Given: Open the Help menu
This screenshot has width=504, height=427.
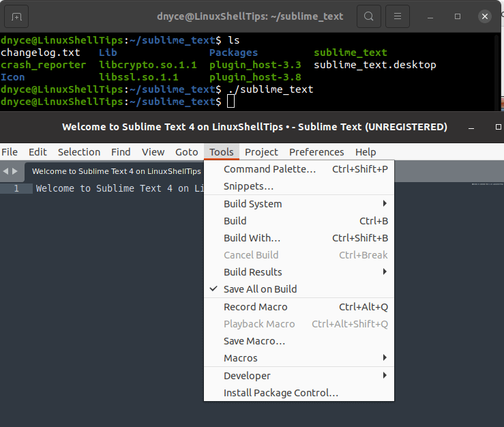Looking at the screenshot, I should (x=366, y=151).
